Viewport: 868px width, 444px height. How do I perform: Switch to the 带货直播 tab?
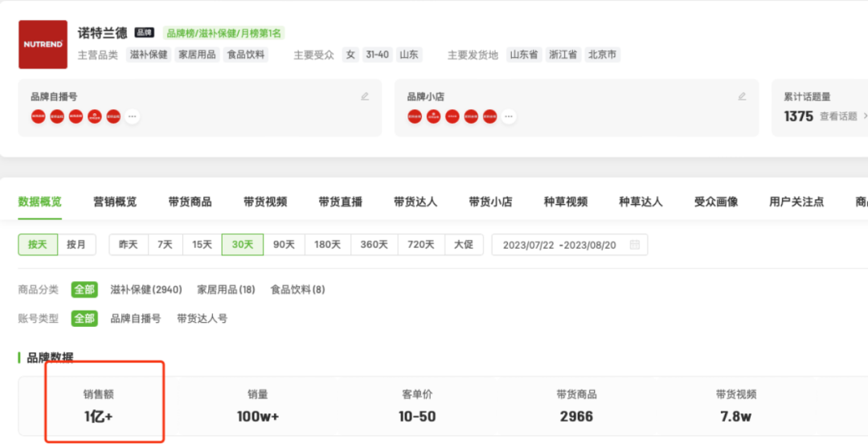pyautogui.click(x=341, y=202)
